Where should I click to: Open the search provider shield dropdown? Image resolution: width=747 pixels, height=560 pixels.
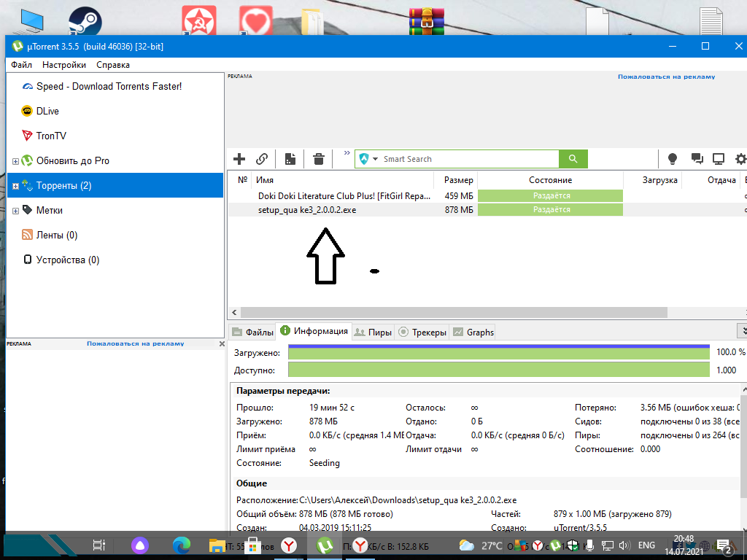[x=368, y=158]
